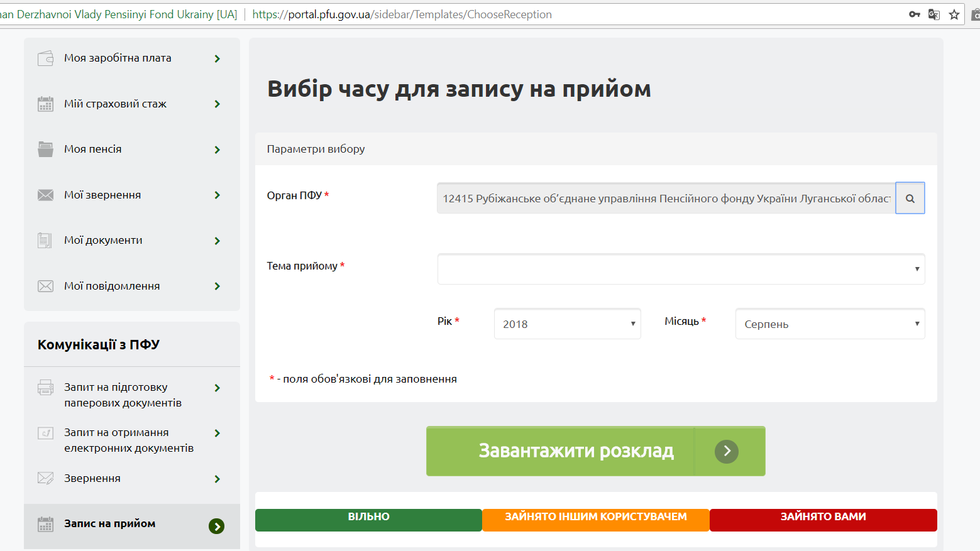Click the calendar icon for Мій страховий стаж

click(45, 104)
